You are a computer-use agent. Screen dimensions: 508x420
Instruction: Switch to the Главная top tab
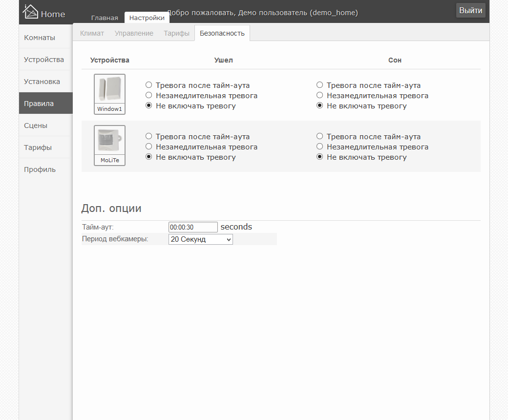(105, 18)
